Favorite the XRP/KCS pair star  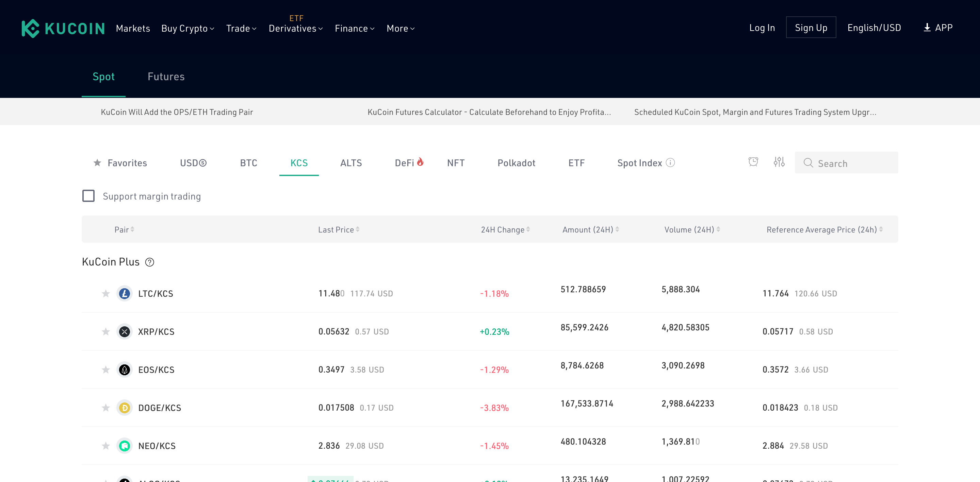coord(106,332)
